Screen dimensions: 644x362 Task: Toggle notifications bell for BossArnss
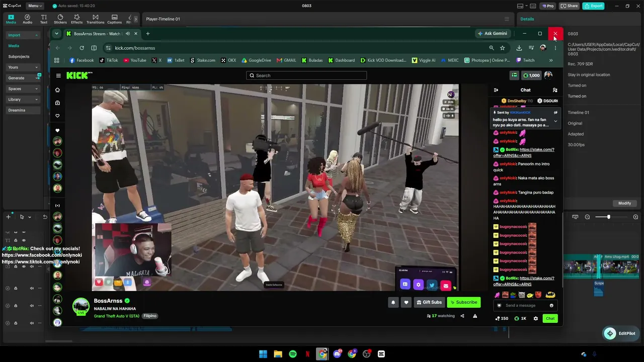click(x=393, y=302)
